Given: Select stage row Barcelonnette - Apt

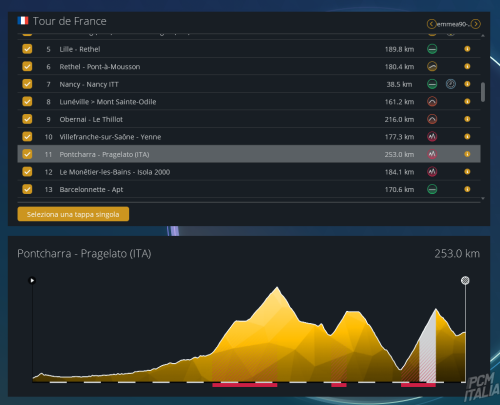Looking at the screenshot, I should click(249, 189).
